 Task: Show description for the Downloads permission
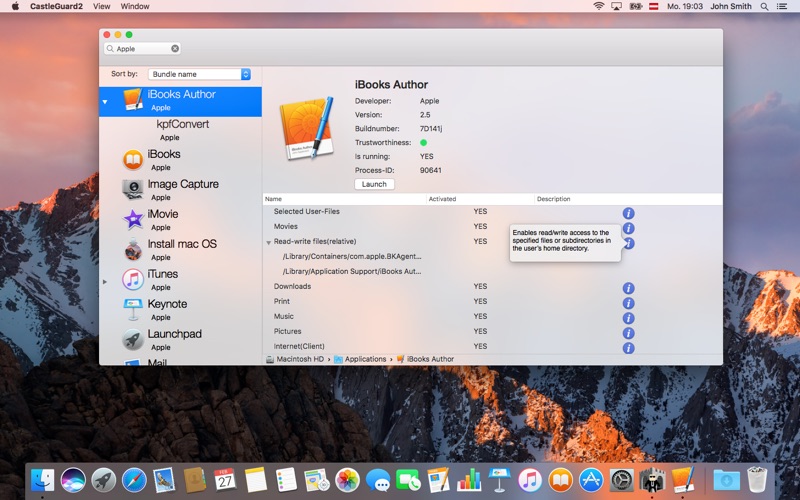click(628, 288)
